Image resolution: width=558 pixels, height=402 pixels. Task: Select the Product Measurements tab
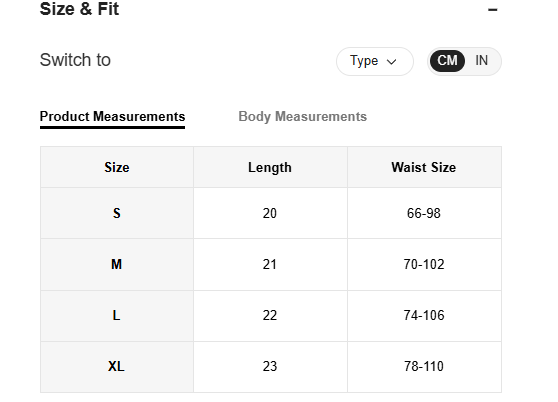point(112,117)
